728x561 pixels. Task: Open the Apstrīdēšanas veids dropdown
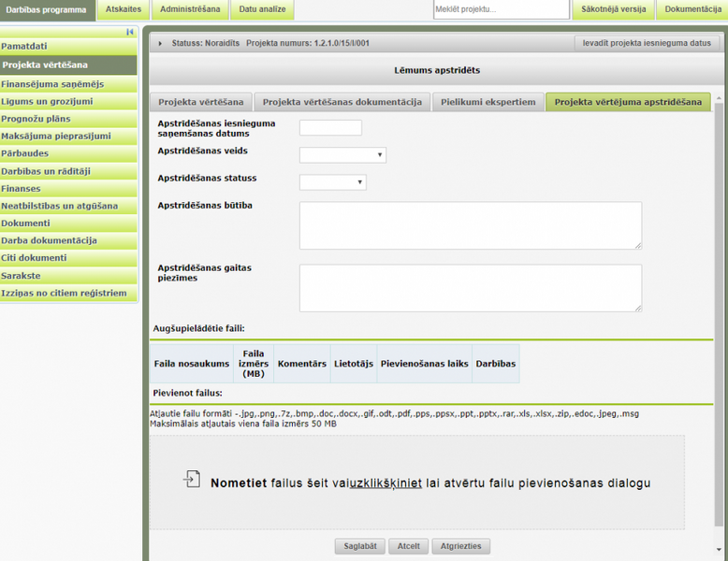(342, 155)
